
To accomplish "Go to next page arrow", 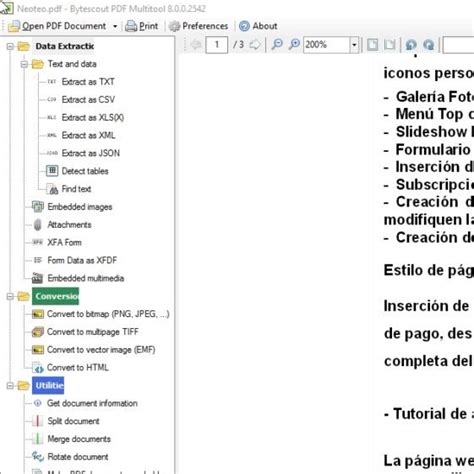I will pyautogui.click(x=255, y=44).
